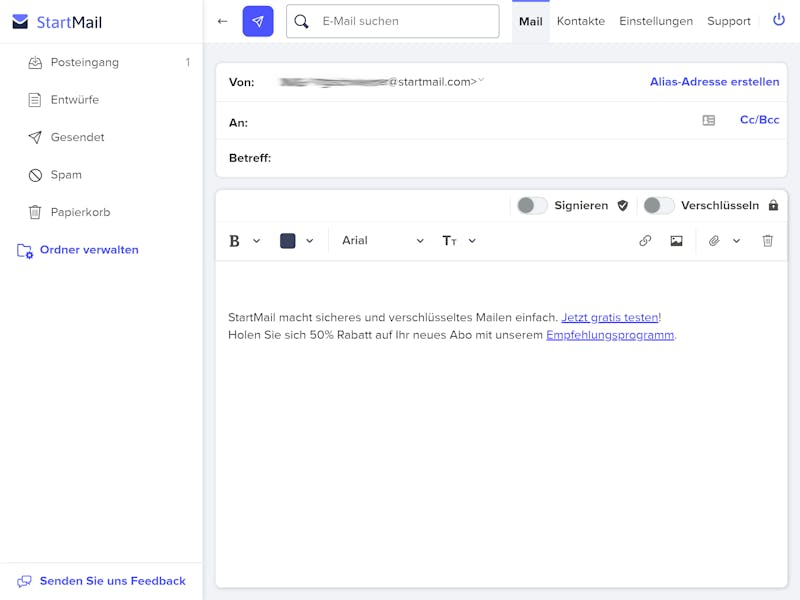Click the Papierkorb trash can icon
This screenshot has width=800, height=600.
(x=35, y=212)
